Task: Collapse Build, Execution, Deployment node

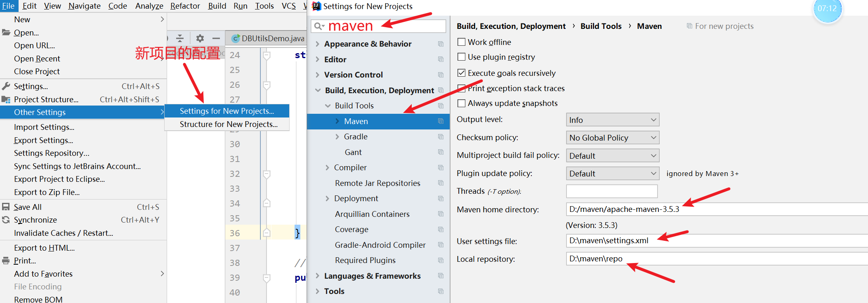Action: (x=318, y=90)
